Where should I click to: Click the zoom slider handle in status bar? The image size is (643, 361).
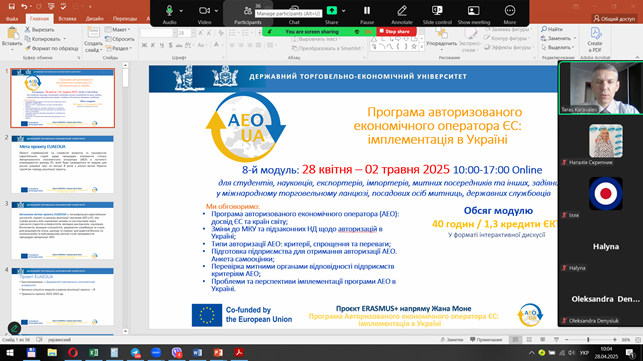click(588, 340)
